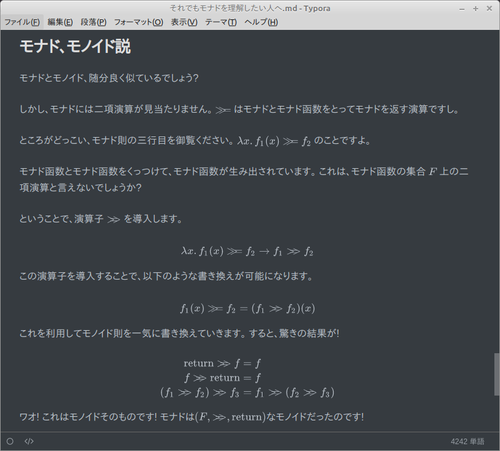Image resolution: width=500 pixels, height=451 pixels.
Task: Switch to source code mode icon
Action: 29,441
